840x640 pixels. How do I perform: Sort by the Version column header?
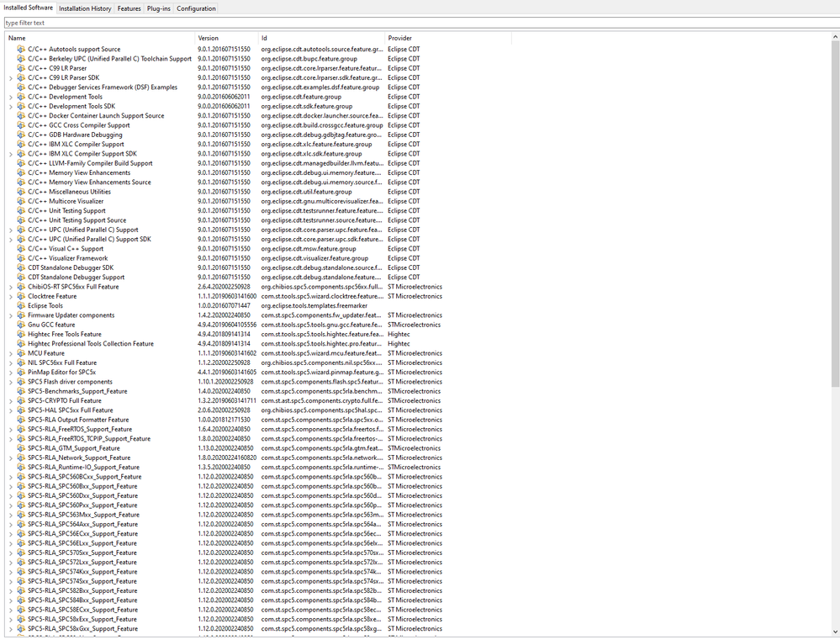[x=227, y=38]
